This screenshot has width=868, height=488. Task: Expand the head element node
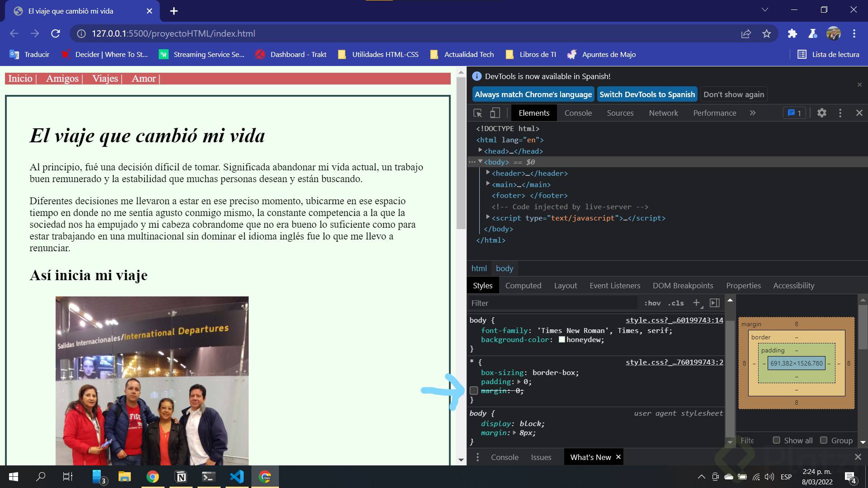click(480, 150)
